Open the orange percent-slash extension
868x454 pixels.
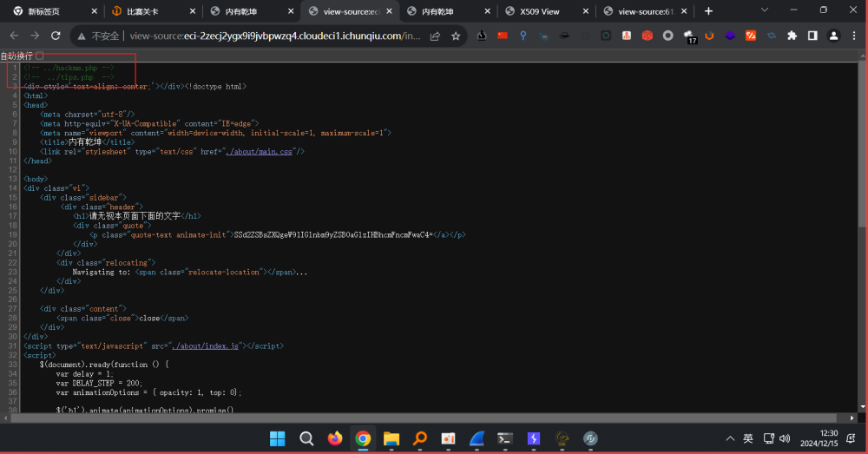(x=751, y=36)
